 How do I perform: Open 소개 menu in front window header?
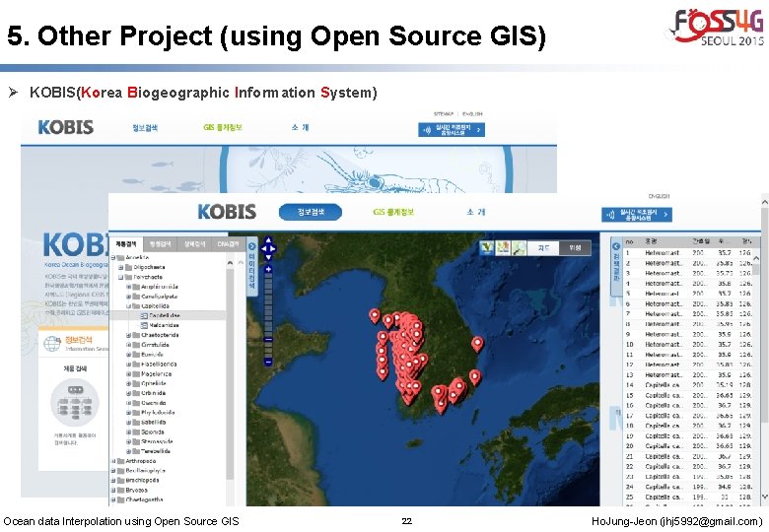coord(476,212)
